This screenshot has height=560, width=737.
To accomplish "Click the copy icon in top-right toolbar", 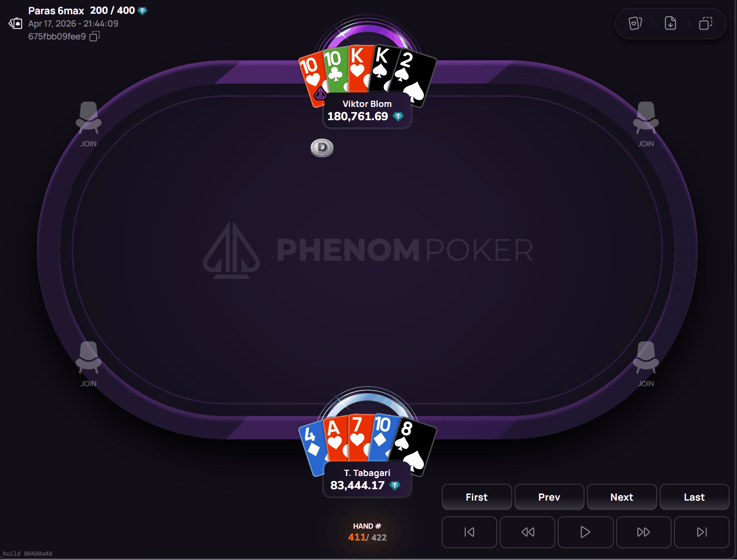I will tap(706, 23).
